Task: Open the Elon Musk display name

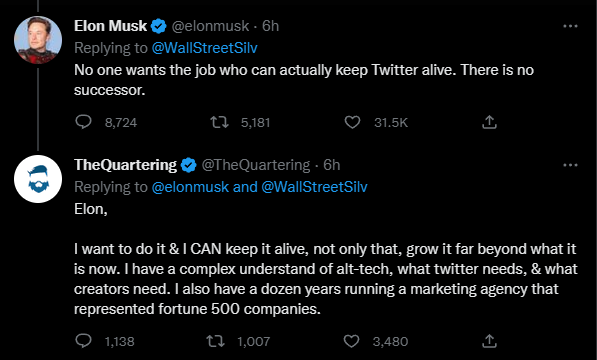Action: pos(110,26)
